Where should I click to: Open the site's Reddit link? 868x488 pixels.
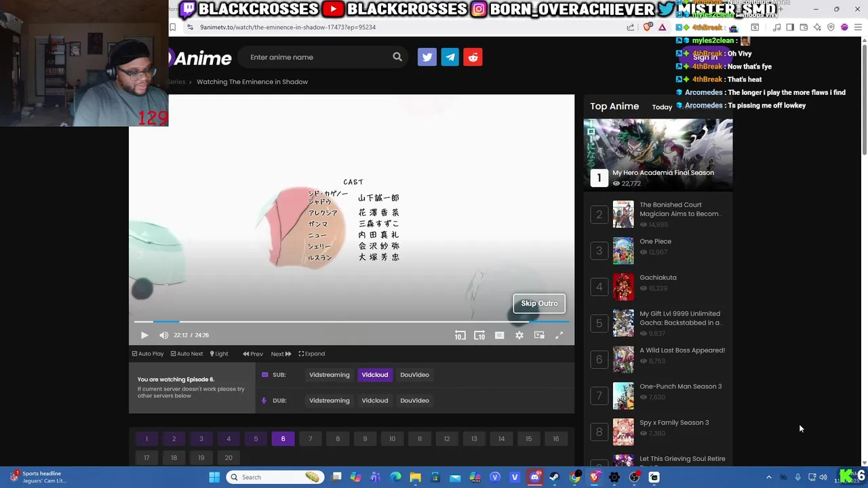[x=473, y=57]
